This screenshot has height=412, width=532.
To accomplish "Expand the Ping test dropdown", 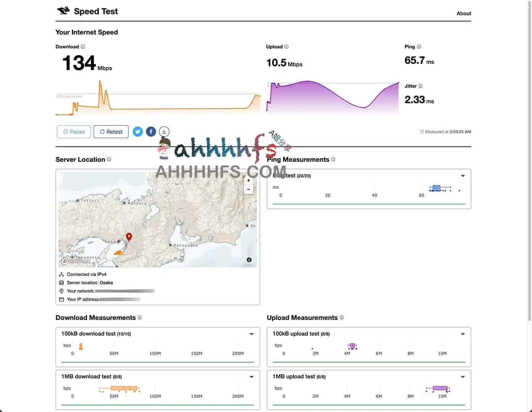I will 463,176.
